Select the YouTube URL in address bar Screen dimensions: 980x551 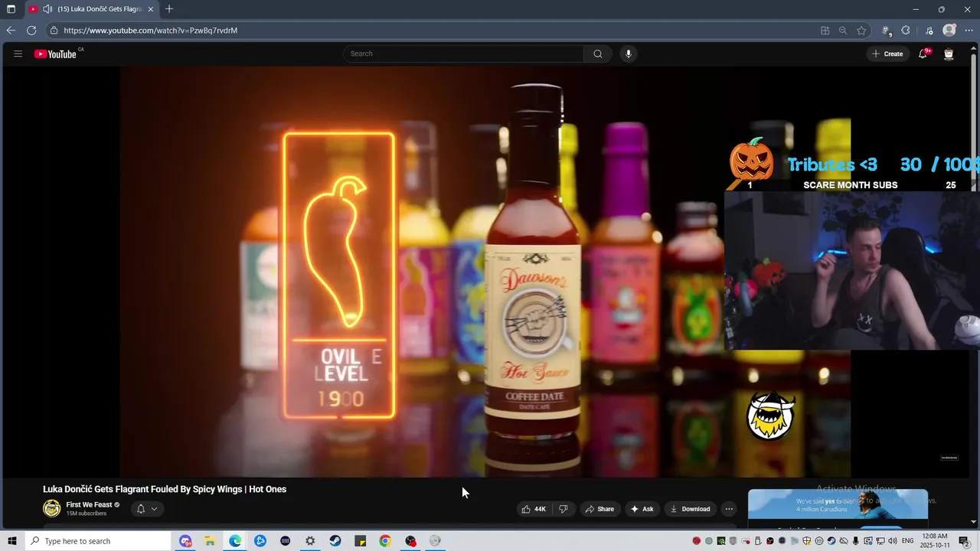click(x=151, y=31)
